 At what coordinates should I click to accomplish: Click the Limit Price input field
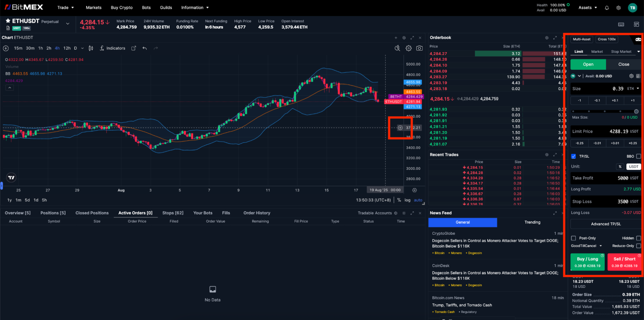coord(605,132)
